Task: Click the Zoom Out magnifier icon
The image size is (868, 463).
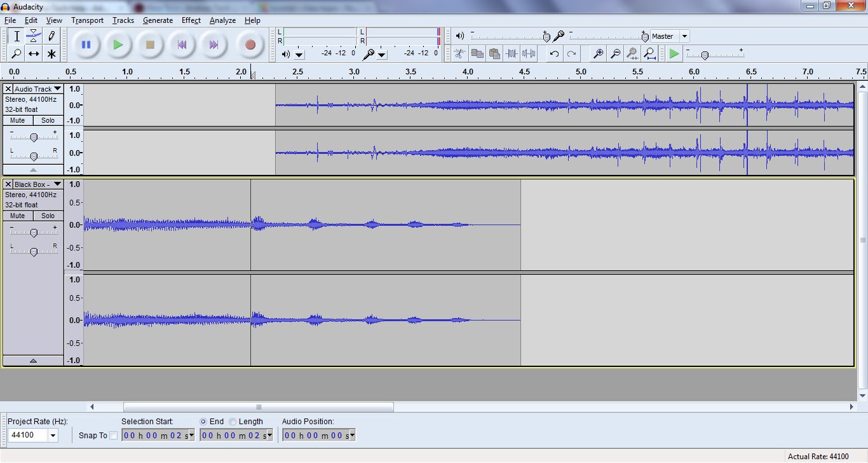Action: tap(615, 54)
